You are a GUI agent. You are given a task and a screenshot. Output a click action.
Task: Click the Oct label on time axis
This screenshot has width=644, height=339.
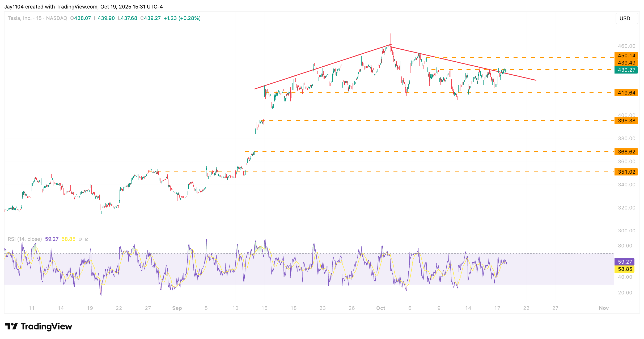coord(380,308)
